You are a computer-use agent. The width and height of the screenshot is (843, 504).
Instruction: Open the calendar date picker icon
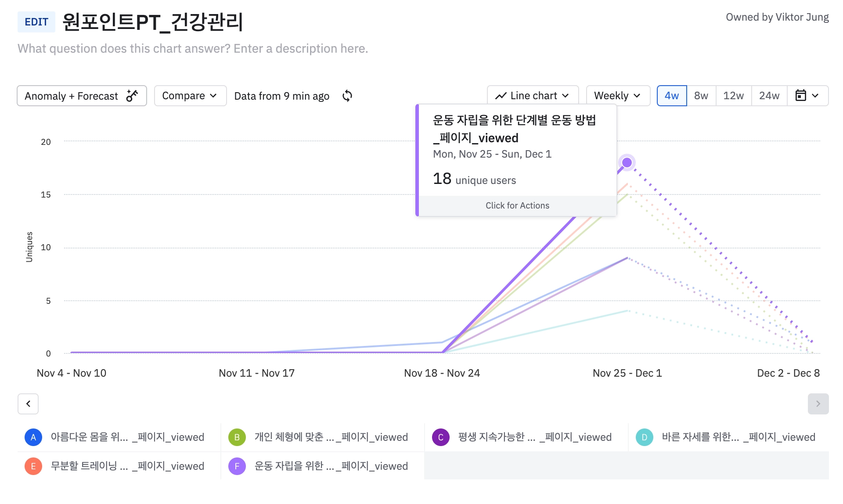(801, 96)
